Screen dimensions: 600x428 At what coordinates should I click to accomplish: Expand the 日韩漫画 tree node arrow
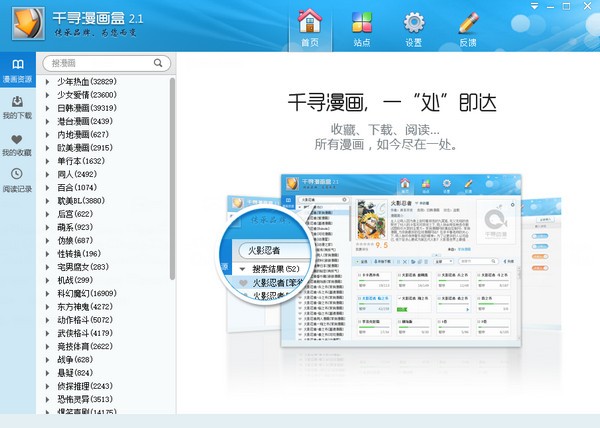point(48,108)
